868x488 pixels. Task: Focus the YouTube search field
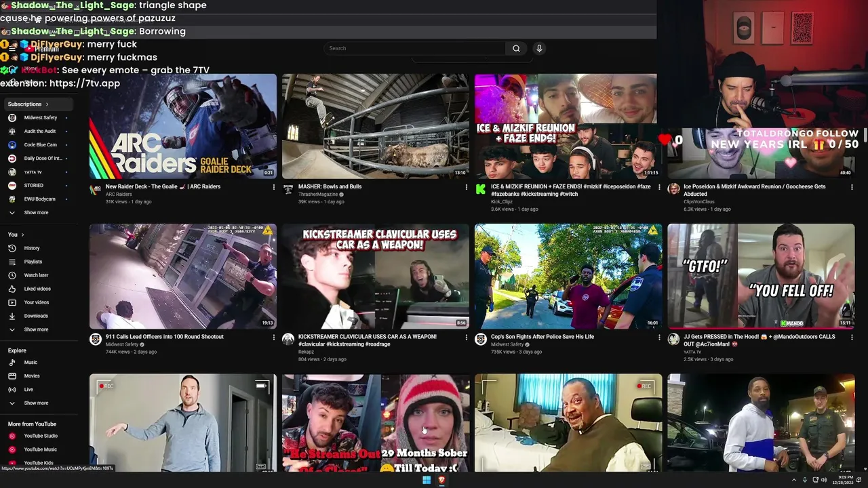tap(414, 48)
